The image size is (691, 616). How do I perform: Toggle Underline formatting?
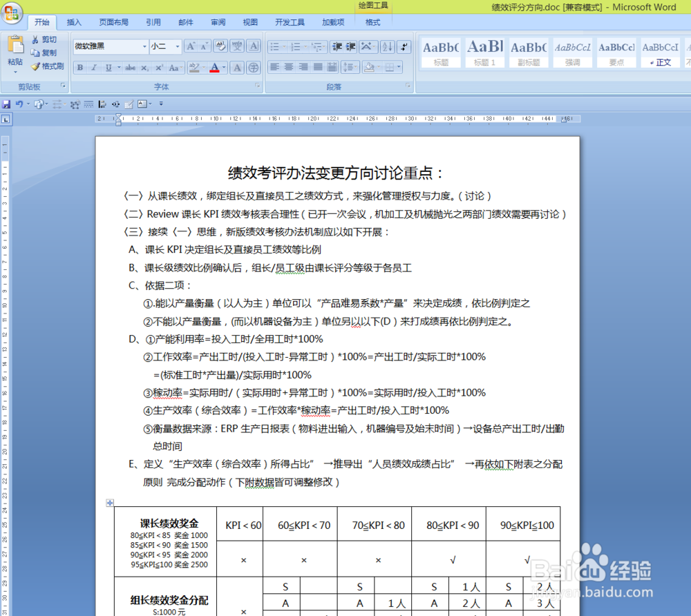[x=108, y=68]
